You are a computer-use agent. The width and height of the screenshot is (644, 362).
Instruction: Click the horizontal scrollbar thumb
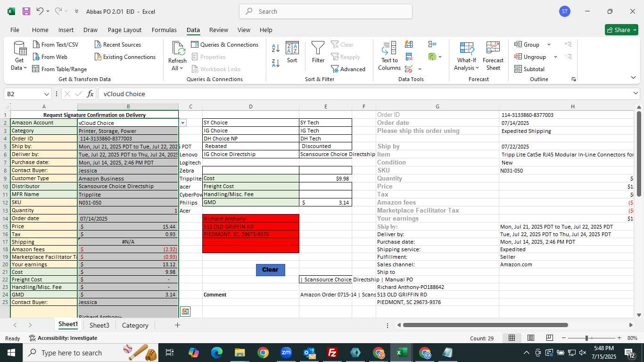(x=485, y=325)
